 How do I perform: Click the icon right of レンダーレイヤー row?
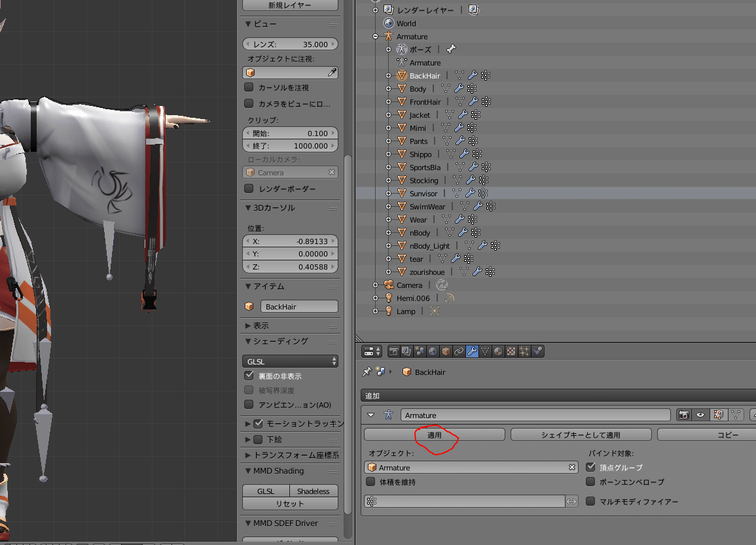click(x=473, y=10)
